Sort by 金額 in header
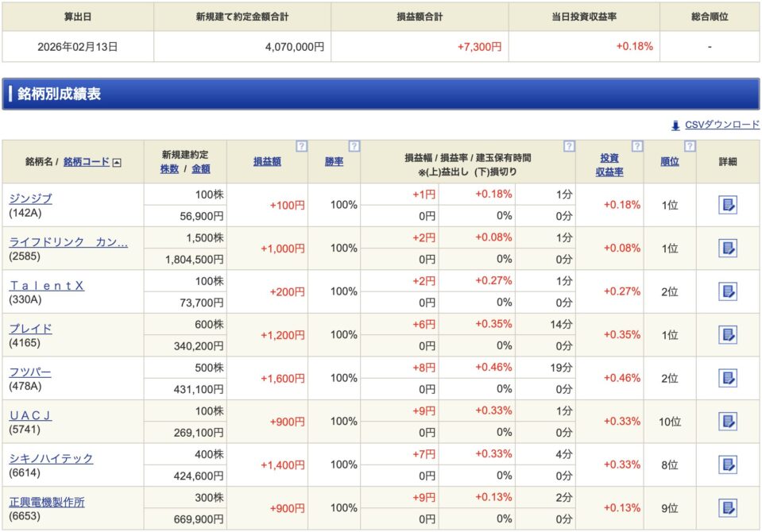762x532 pixels. [x=201, y=169]
